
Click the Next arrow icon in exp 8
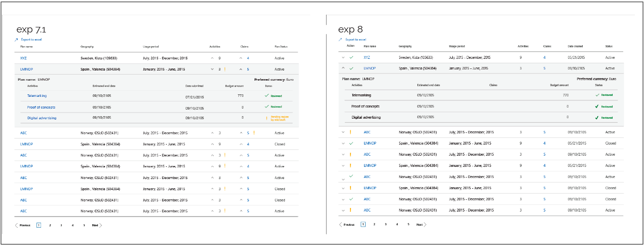[x=425, y=224]
